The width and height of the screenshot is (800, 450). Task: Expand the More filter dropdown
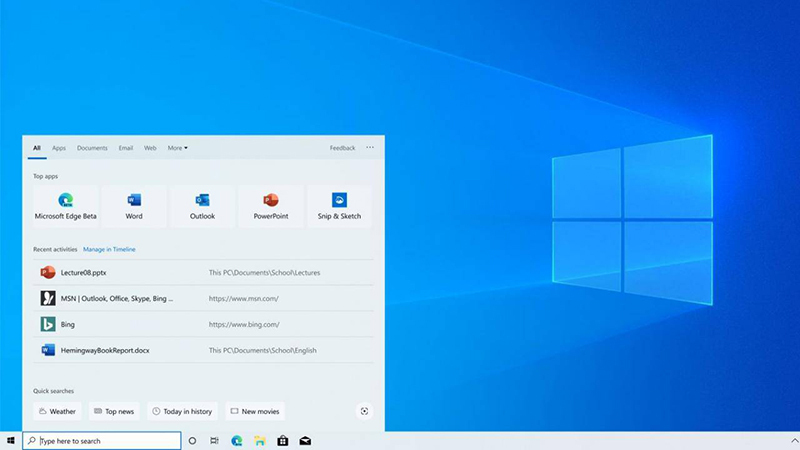(x=178, y=148)
